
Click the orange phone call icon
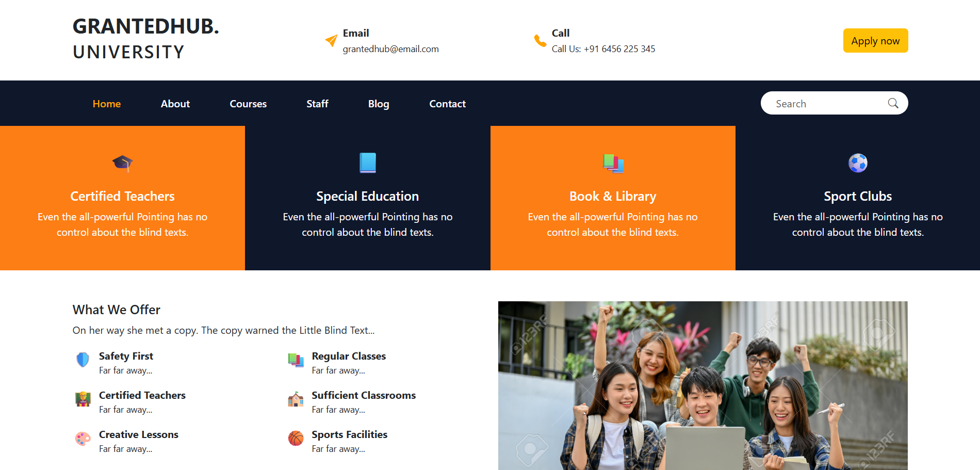pyautogui.click(x=540, y=41)
